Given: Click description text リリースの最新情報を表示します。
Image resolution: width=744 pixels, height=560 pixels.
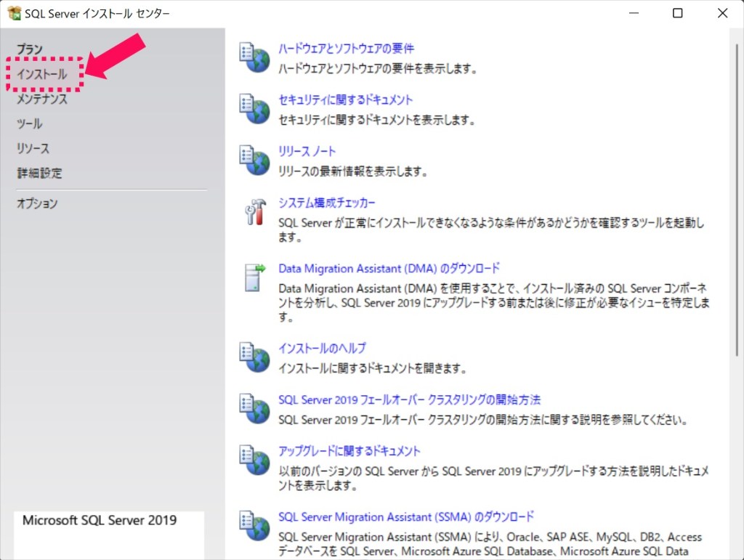Looking at the screenshot, I should click(353, 171).
